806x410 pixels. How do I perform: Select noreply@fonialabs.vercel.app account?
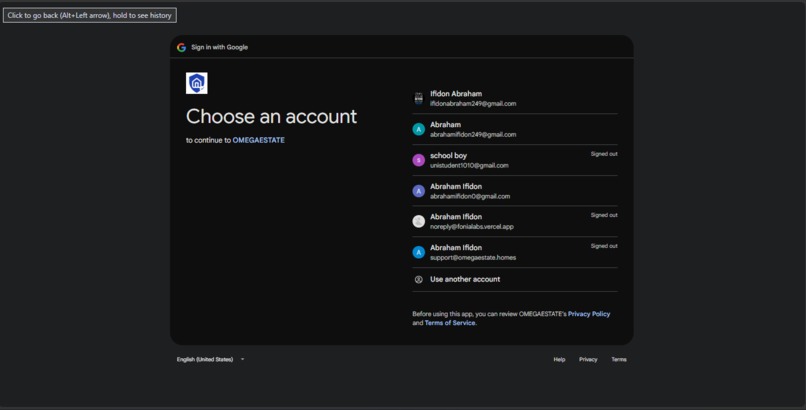[515, 221]
